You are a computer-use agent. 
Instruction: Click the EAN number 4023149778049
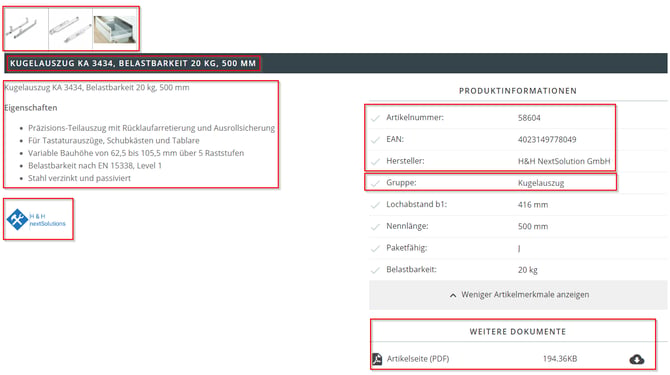click(547, 140)
